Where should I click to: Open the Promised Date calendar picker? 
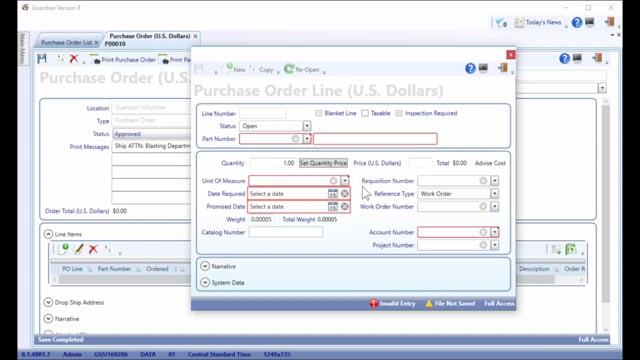(333, 207)
